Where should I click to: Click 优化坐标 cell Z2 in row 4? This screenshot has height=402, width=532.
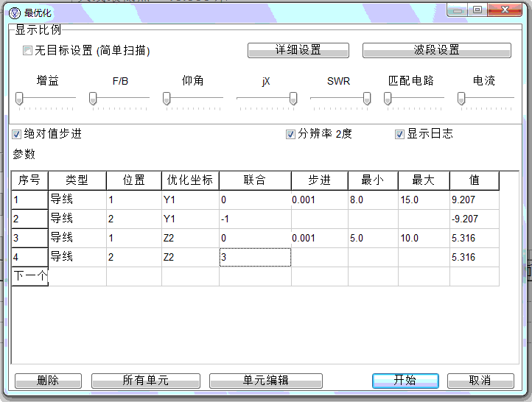tap(190, 257)
